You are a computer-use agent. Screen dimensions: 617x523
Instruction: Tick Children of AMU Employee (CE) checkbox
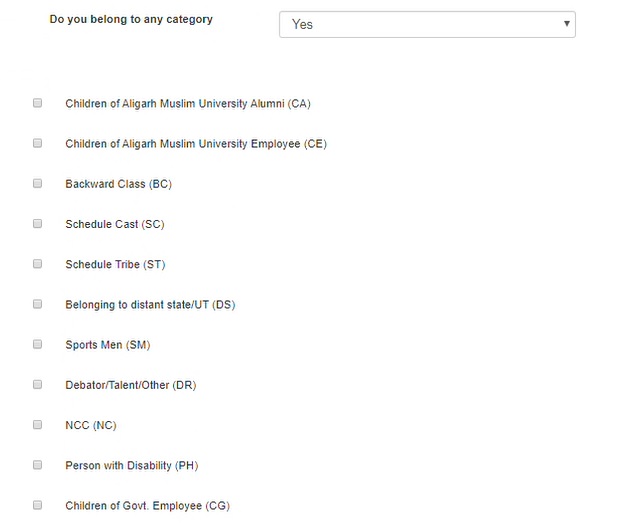coord(38,143)
